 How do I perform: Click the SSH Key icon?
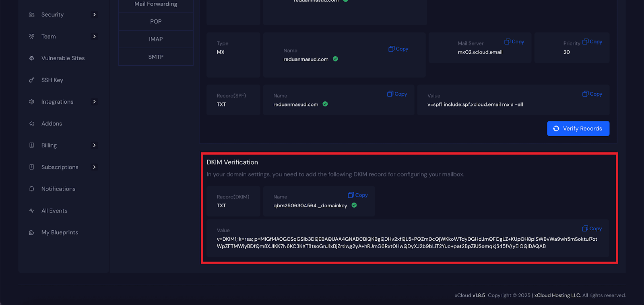click(x=31, y=80)
